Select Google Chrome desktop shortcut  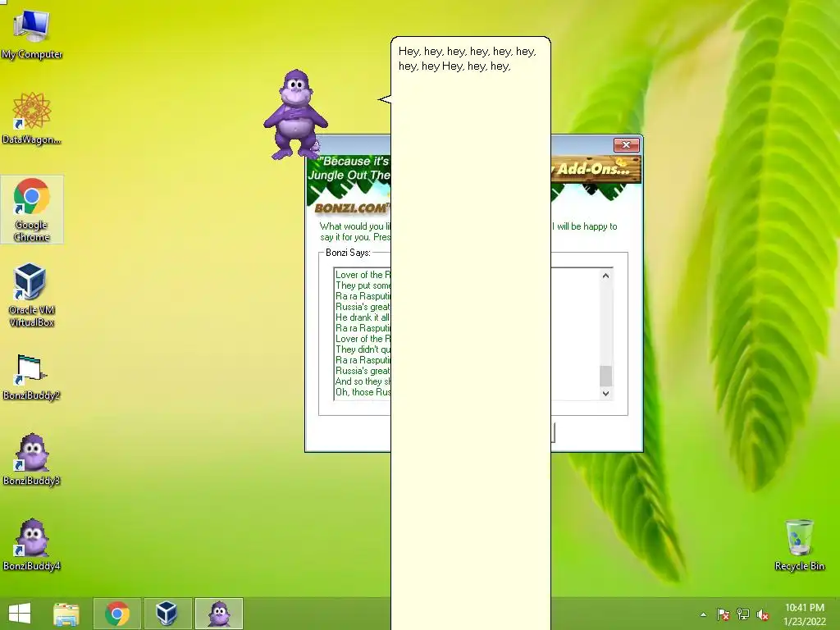(32, 209)
